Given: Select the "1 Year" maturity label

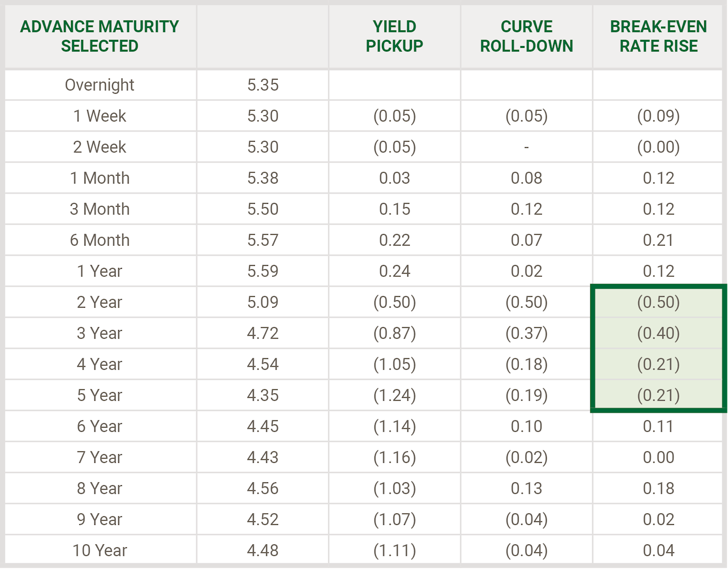Looking at the screenshot, I should click(x=100, y=271).
